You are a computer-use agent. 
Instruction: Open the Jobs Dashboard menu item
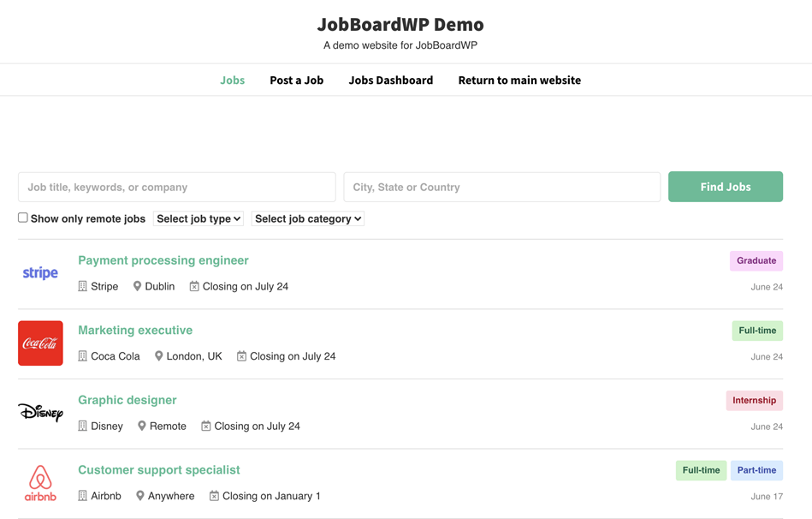coord(391,81)
